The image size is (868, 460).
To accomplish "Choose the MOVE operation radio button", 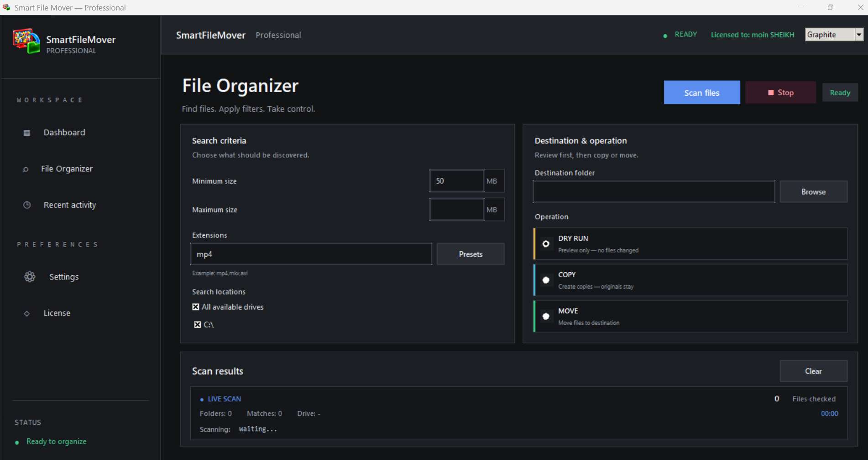I will coord(546,316).
